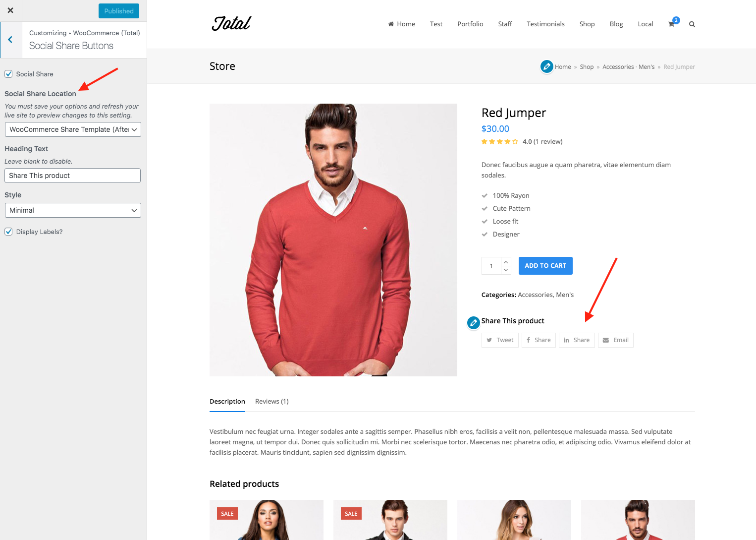The image size is (756, 540).
Task: Share product via Tweet button
Action: (x=500, y=340)
